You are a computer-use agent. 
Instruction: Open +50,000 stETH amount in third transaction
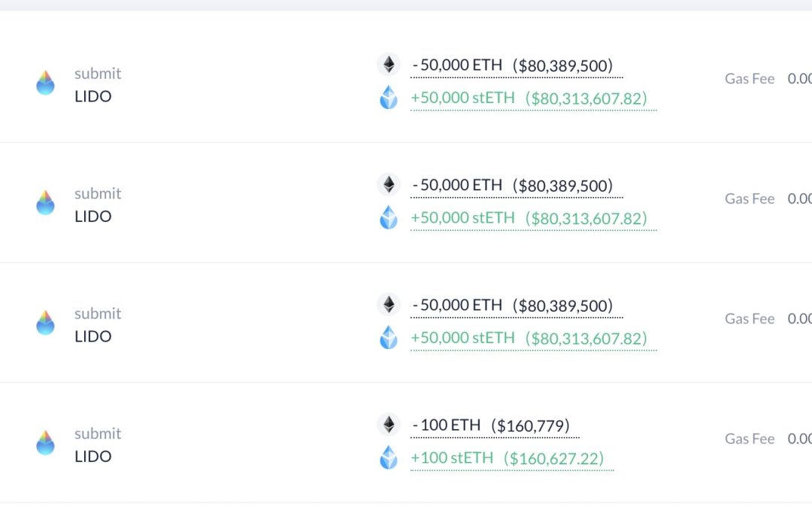coord(533,339)
